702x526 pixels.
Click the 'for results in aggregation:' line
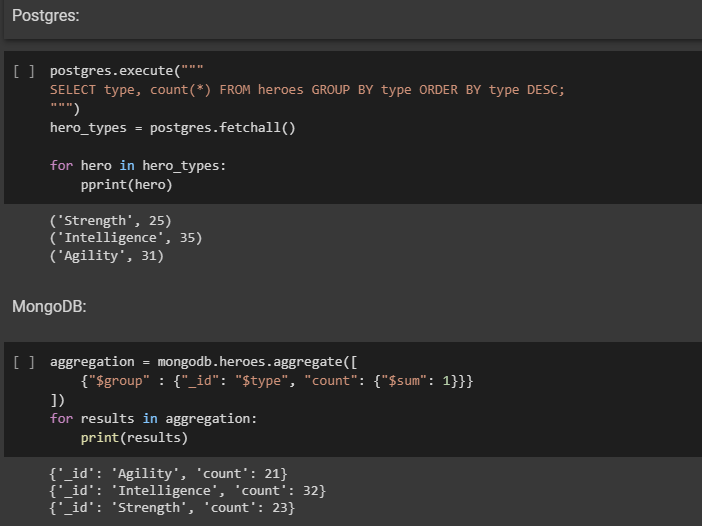pyautogui.click(x=153, y=419)
